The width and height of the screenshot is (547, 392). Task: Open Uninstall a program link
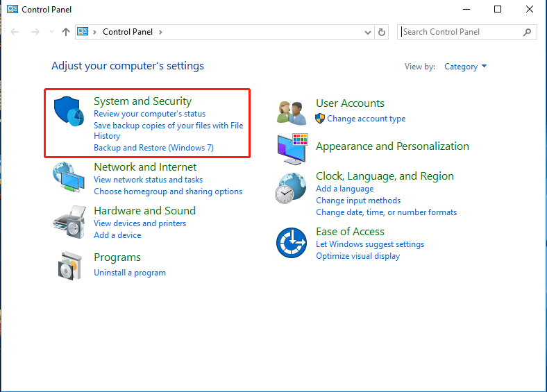click(x=130, y=273)
